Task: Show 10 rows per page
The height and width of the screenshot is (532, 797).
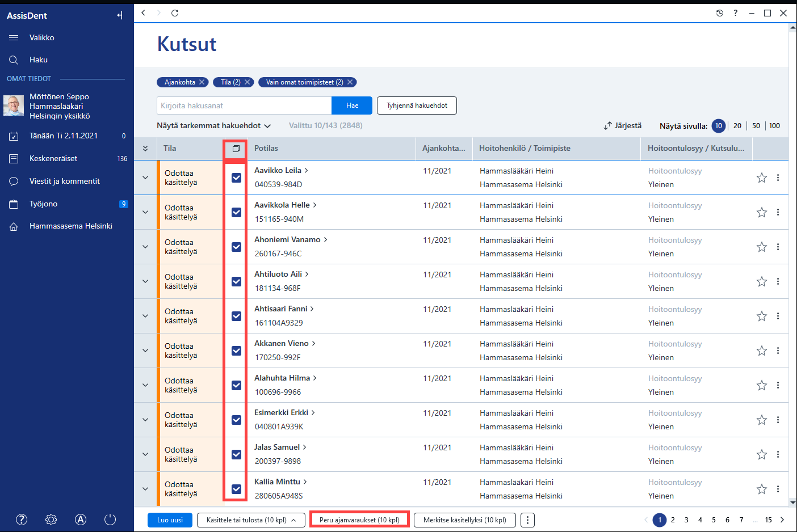Action: pos(719,126)
